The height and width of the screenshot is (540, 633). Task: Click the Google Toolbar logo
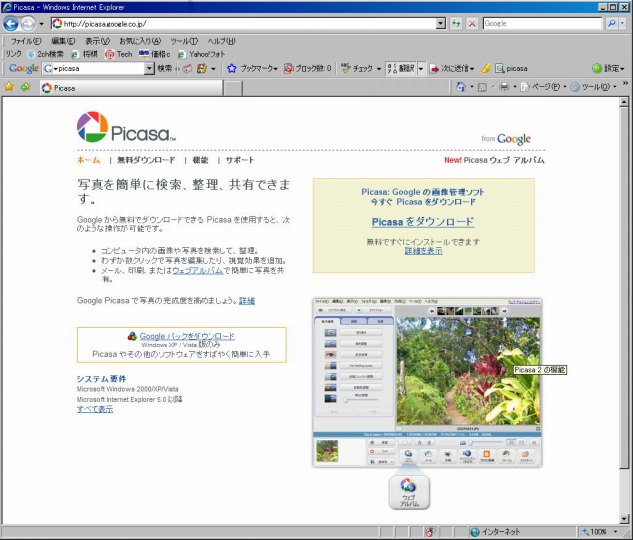coord(24,68)
